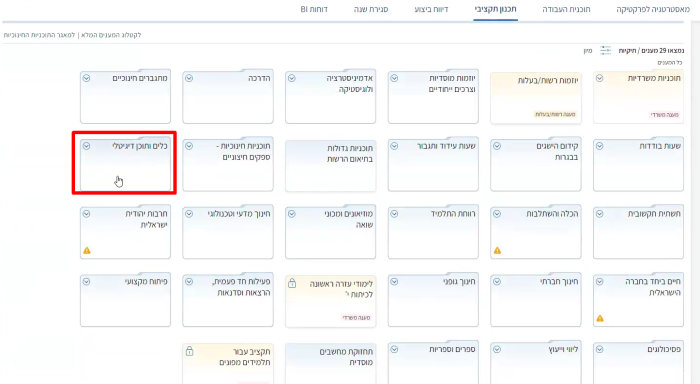
Task: Open the חינוך גופני folder title
Action: point(459,282)
